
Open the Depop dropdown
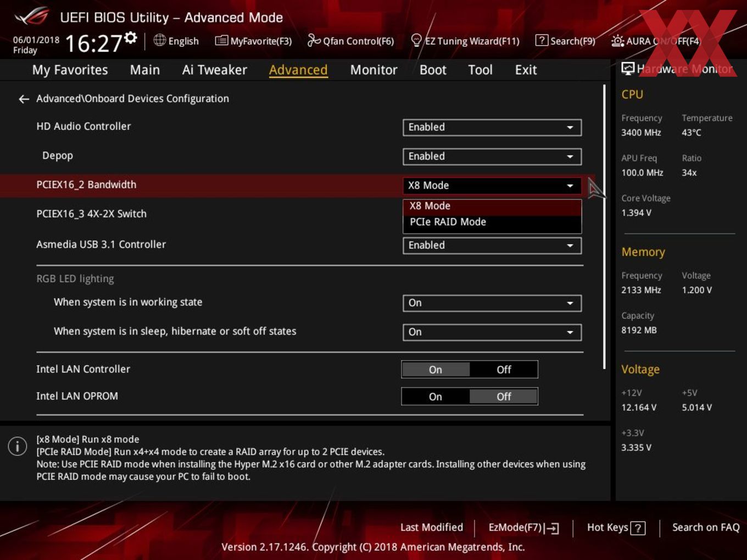click(x=492, y=156)
